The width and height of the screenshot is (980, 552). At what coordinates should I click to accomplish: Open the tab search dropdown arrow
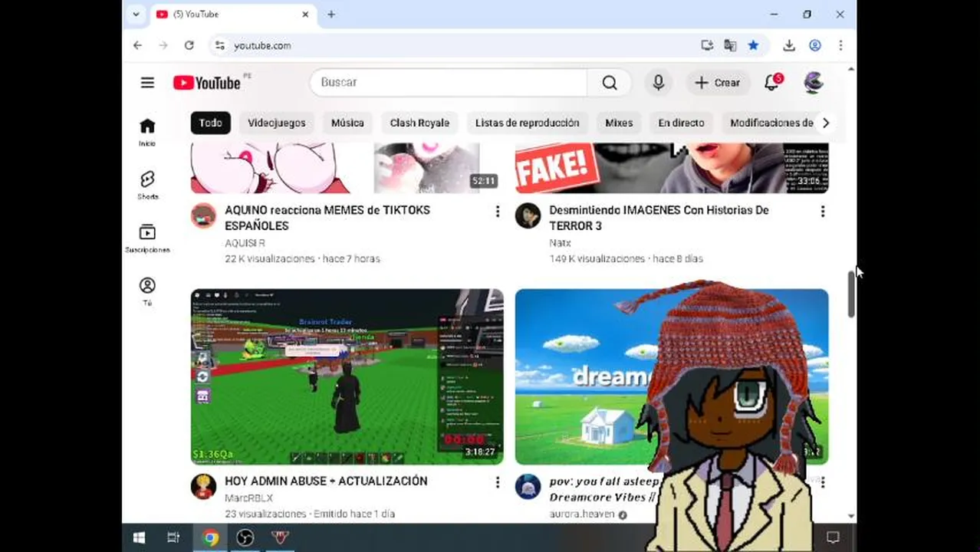(x=136, y=14)
